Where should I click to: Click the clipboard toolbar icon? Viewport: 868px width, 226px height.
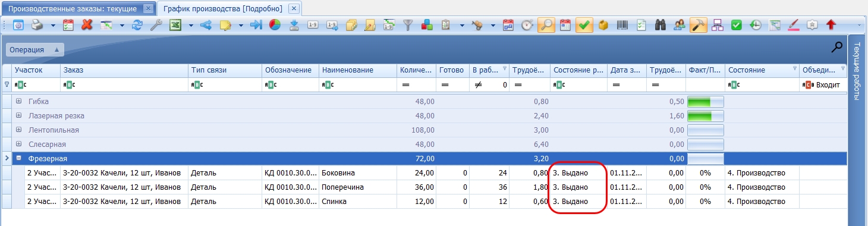click(445, 25)
